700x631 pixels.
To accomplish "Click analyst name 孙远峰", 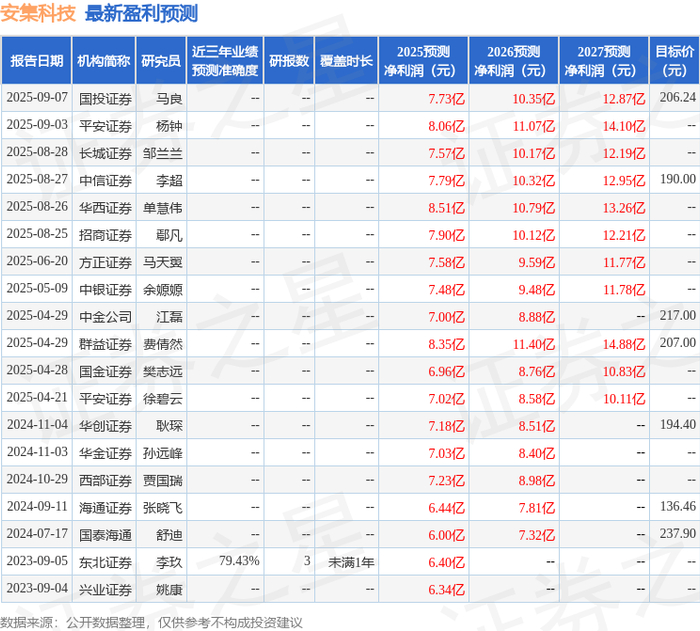I will (163, 453).
